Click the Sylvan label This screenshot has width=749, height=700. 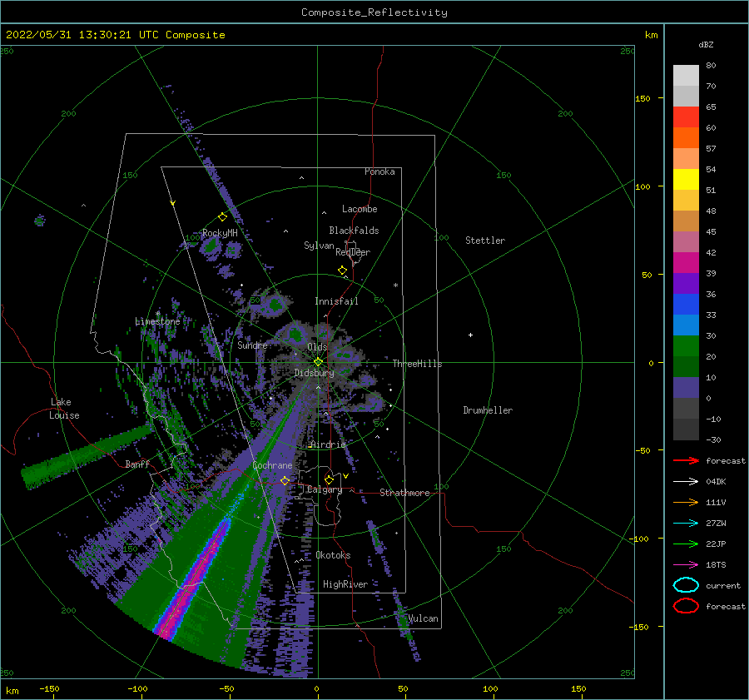point(319,246)
